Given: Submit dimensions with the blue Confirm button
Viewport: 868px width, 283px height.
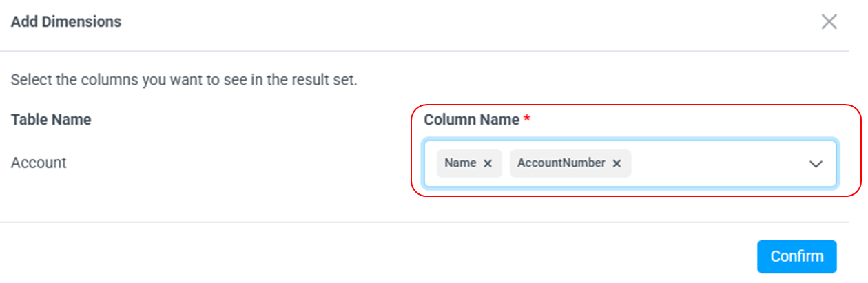Looking at the screenshot, I should point(796,256).
